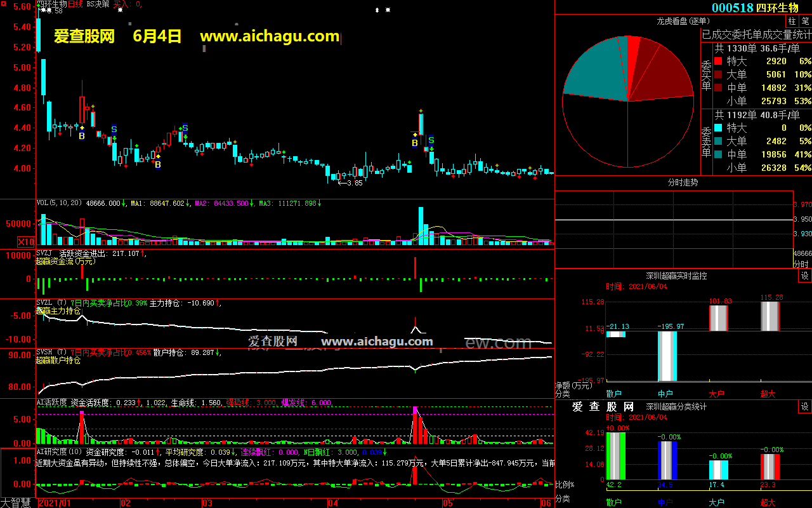This screenshot has width=812, height=508.
Task: Click the 分时走势 panel title
Action: coord(683,182)
